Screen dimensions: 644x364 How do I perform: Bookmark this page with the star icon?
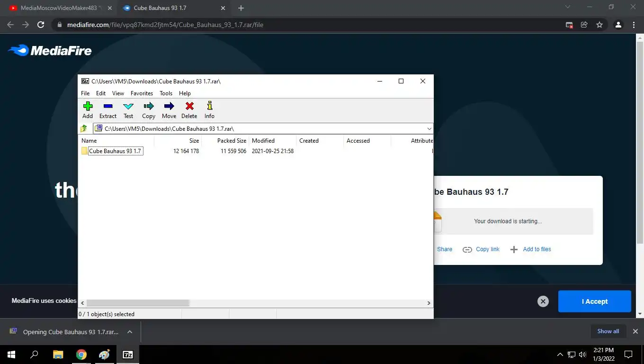(x=599, y=25)
